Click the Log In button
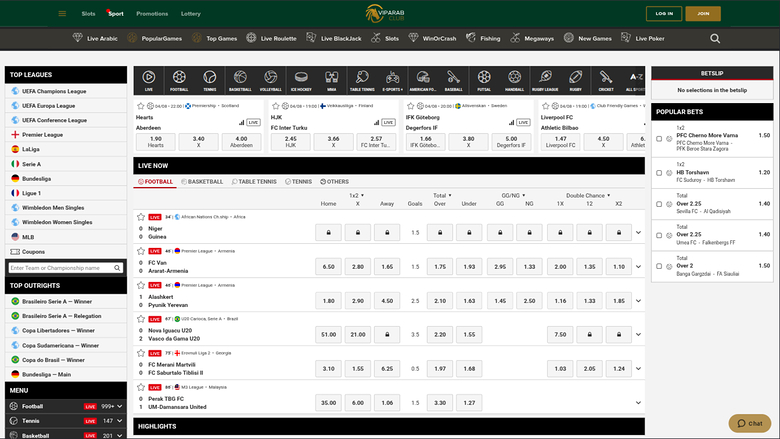 coord(664,13)
